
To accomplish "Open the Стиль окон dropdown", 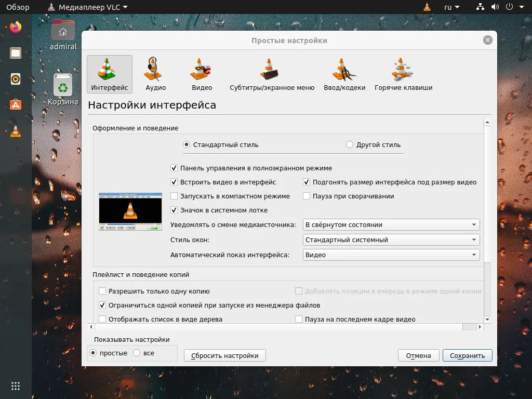I will 391,240.
